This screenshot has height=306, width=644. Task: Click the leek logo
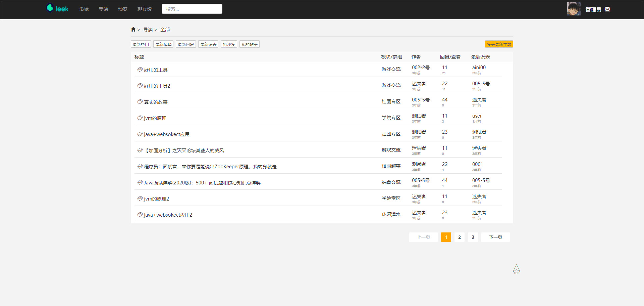57,8
